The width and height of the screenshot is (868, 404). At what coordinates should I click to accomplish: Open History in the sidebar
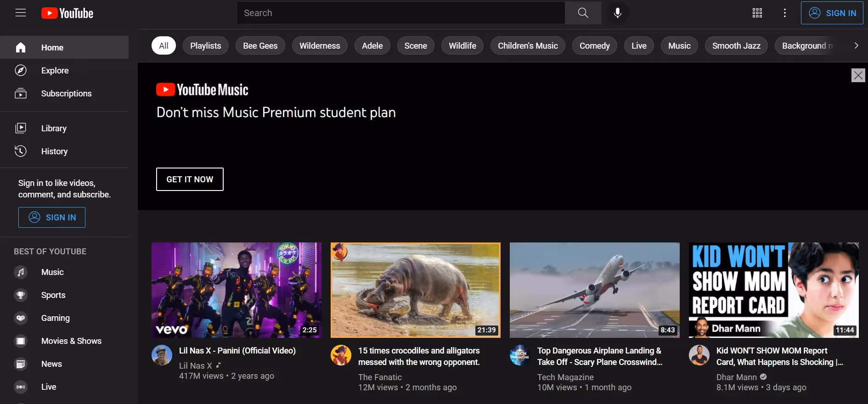click(x=64, y=151)
